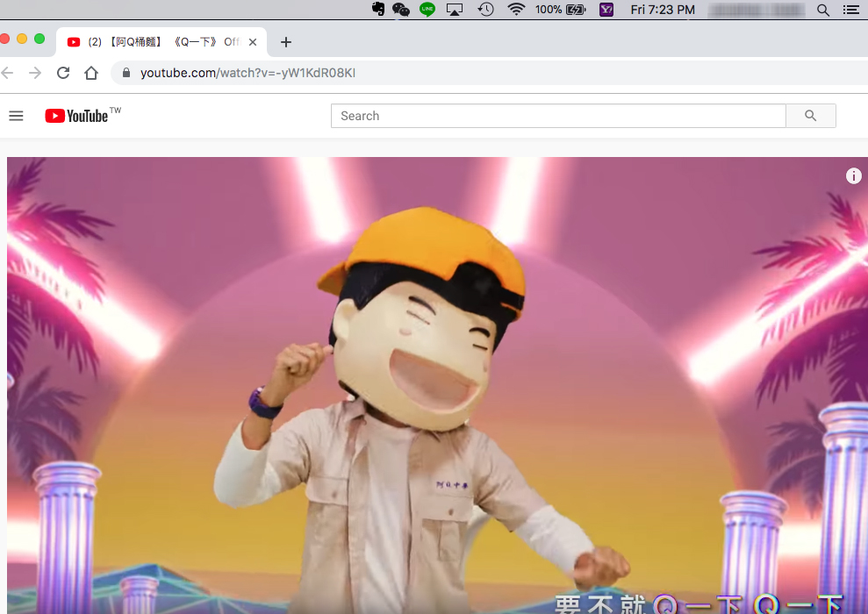Open the Time Machine menu
868x614 pixels.
tap(485, 10)
